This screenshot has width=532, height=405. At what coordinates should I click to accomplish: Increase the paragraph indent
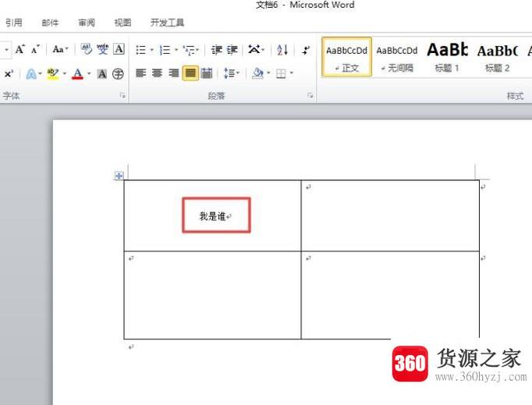232,50
